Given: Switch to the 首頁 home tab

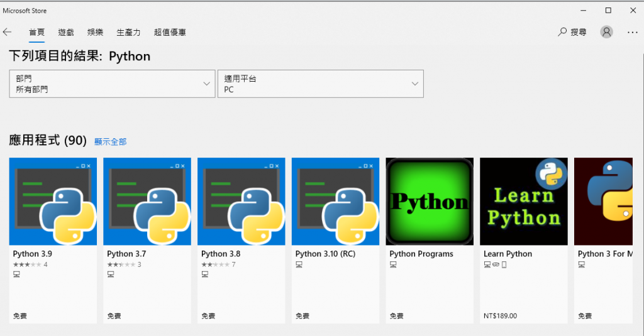Looking at the screenshot, I should (36, 32).
